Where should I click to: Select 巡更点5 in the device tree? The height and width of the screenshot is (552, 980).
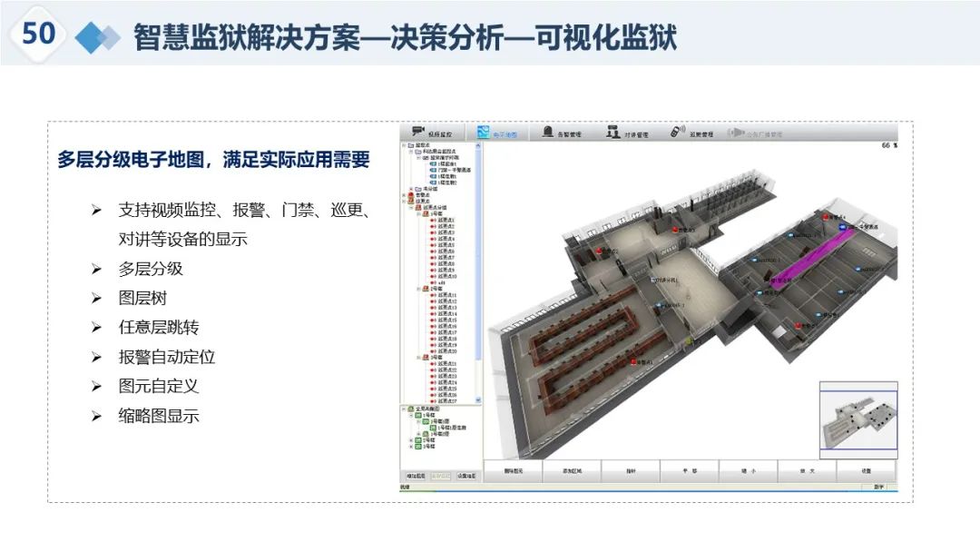[446, 245]
